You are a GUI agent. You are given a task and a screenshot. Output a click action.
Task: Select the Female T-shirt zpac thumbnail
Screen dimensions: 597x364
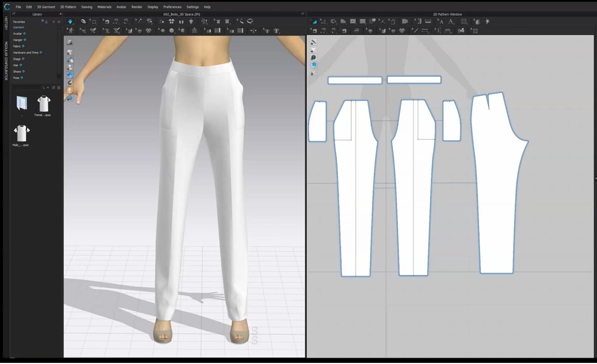(43, 104)
